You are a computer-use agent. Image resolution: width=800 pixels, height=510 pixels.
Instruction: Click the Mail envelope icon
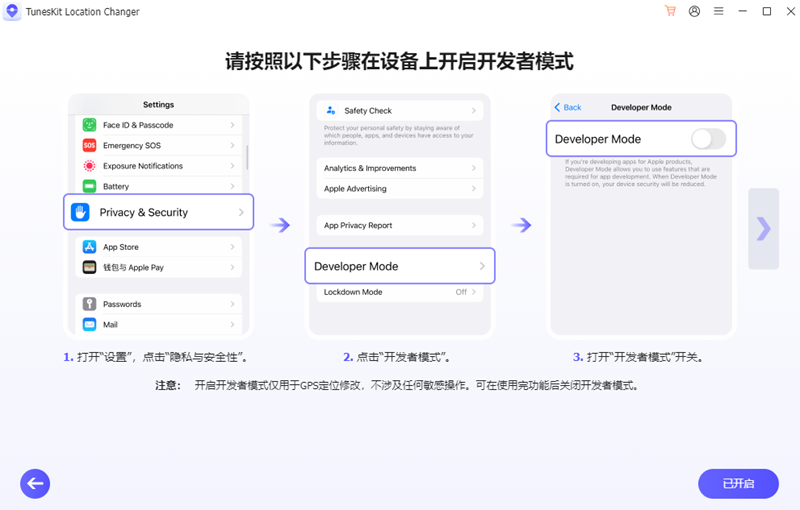click(89, 324)
